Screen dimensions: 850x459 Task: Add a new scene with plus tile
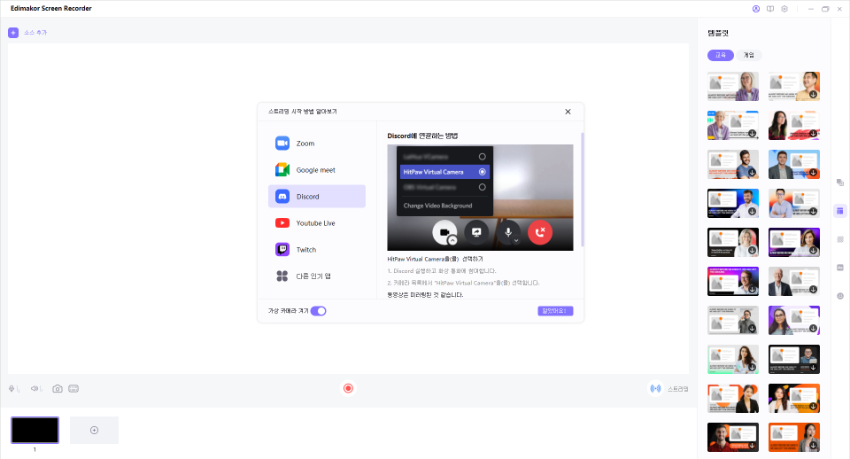coord(94,430)
